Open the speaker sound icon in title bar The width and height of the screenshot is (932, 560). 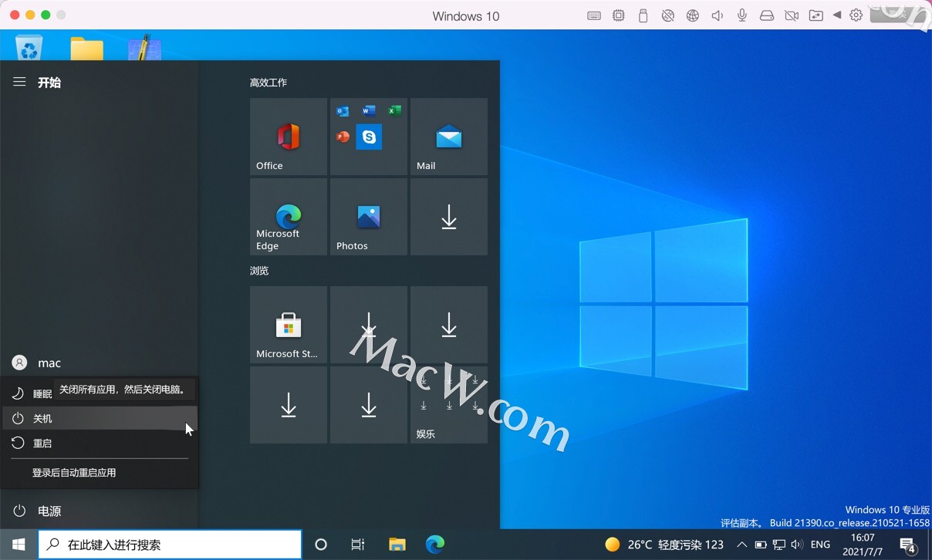tap(718, 15)
